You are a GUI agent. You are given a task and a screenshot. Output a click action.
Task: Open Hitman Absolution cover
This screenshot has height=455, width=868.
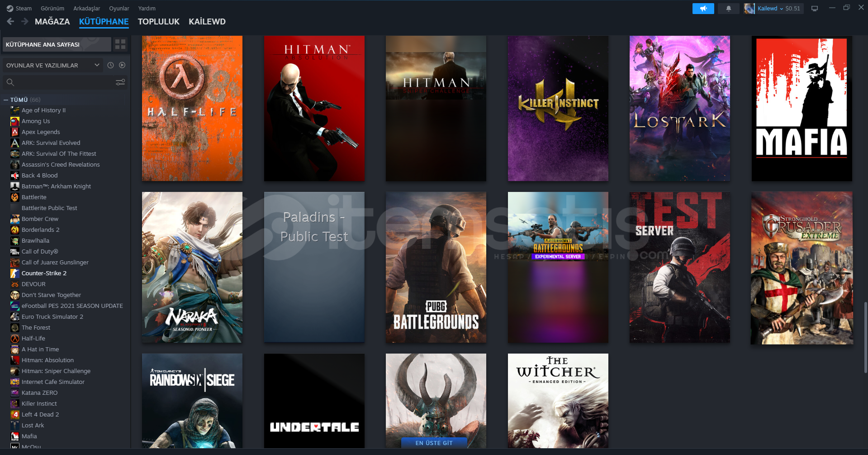coord(314,109)
